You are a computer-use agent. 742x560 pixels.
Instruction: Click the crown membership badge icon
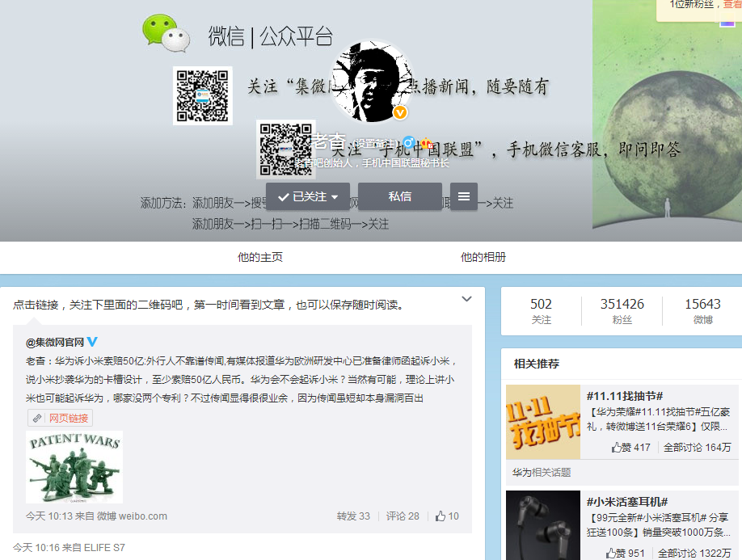tap(424, 143)
